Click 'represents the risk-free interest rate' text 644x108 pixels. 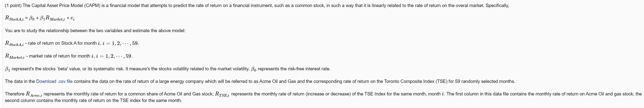[x=294, y=69]
